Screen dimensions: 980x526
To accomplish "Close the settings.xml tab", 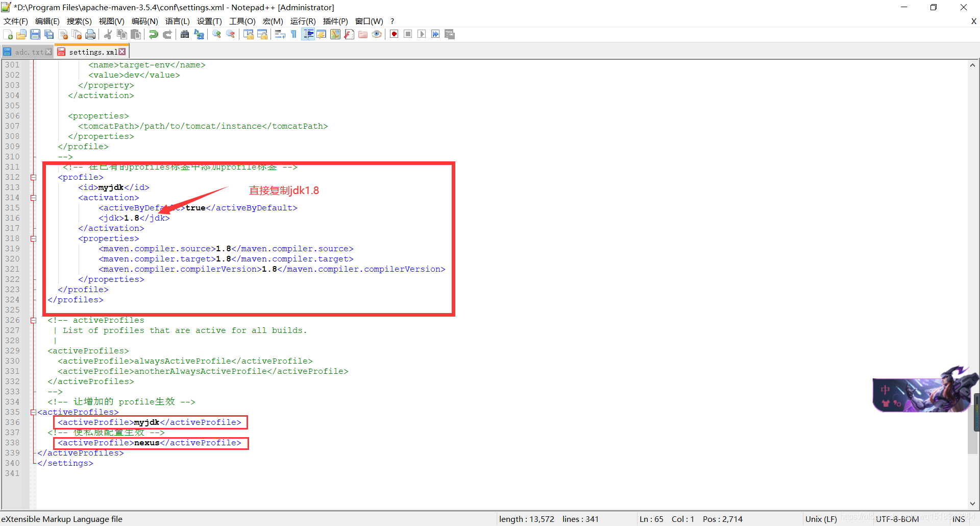I will tap(122, 51).
